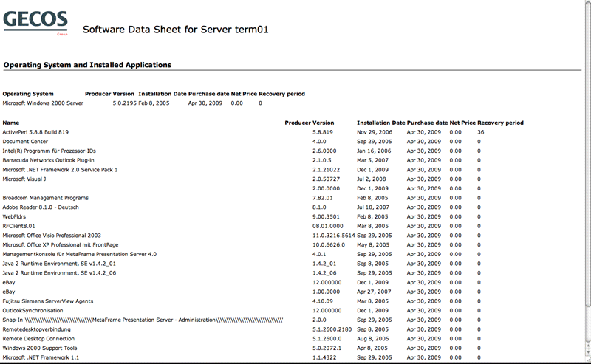
Task: Click version value '5.8.819'
Action: (323, 132)
